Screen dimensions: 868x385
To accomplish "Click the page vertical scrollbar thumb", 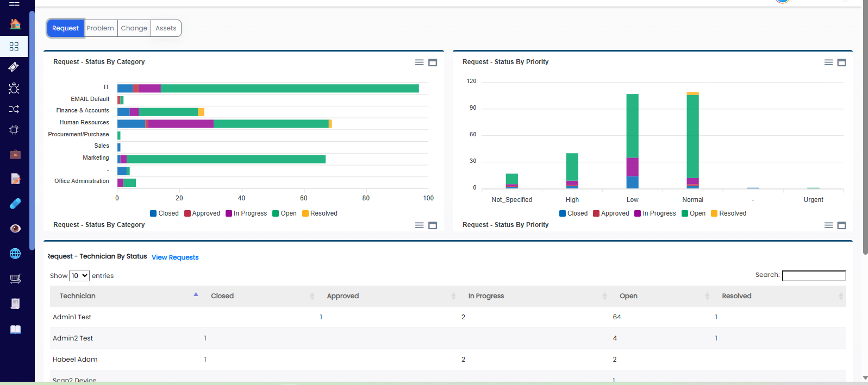I will [x=865, y=128].
